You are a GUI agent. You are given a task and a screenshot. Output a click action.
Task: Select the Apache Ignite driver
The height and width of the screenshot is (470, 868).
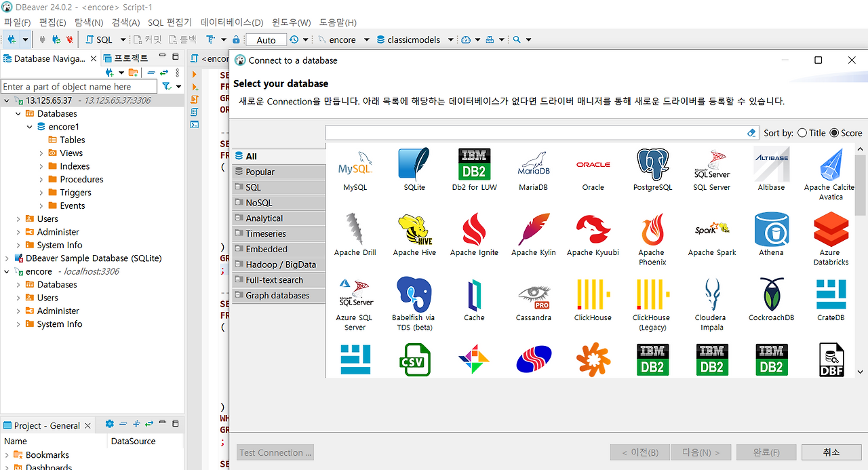(x=474, y=235)
